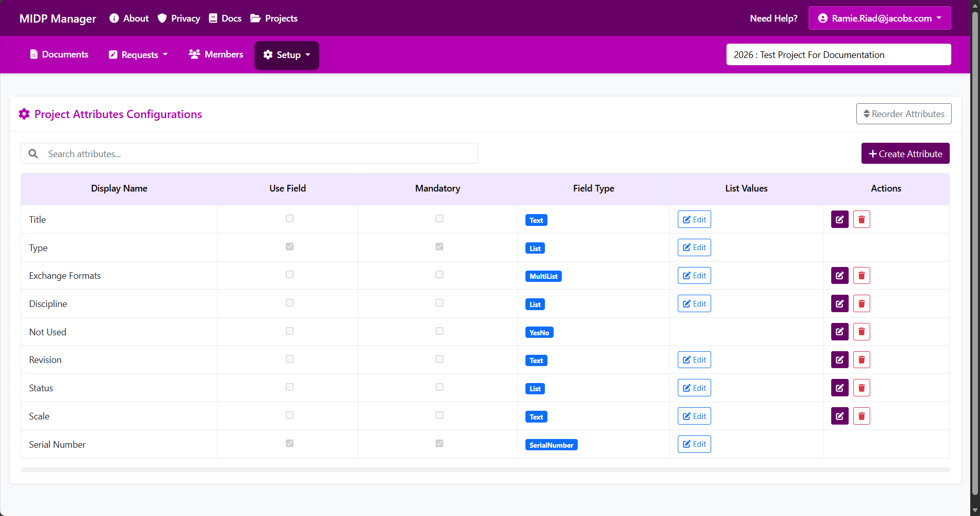
Task: Click the Serial Number row name
Action: coord(57,445)
